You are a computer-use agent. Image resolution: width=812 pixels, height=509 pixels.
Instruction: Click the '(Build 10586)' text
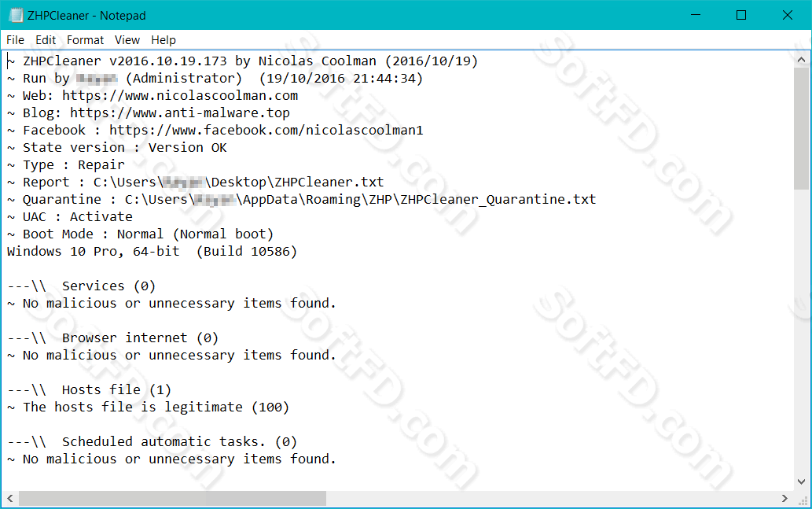coord(247,252)
